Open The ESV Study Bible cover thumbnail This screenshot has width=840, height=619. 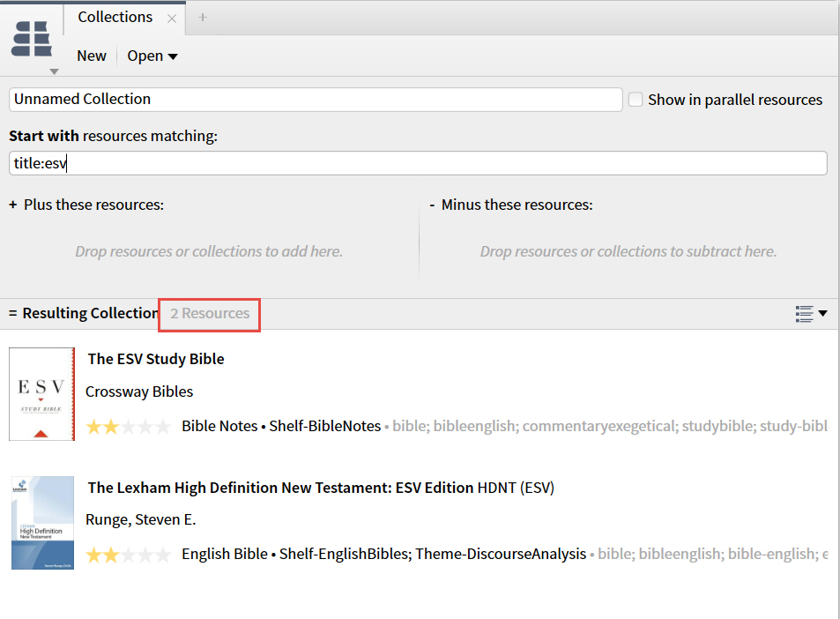pyautogui.click(x=41, y=394)
